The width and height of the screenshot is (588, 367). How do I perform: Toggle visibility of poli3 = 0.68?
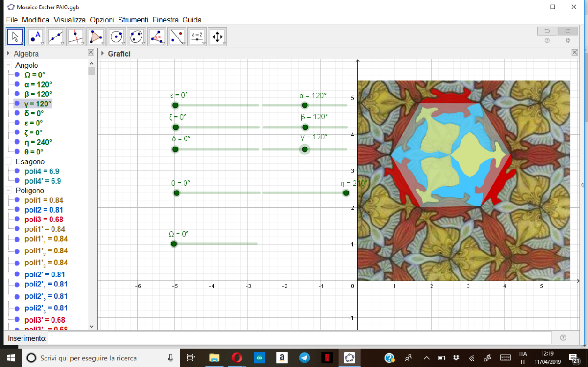(x=17, y=220)
